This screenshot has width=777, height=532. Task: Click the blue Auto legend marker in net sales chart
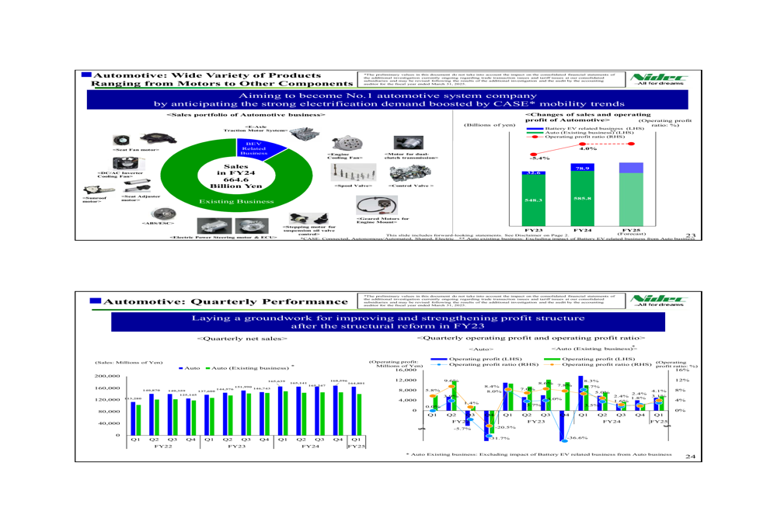tap(181, 367)
